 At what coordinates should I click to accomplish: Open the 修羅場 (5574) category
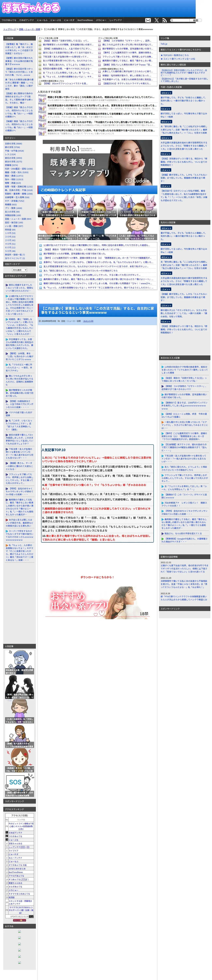[11, 165]
